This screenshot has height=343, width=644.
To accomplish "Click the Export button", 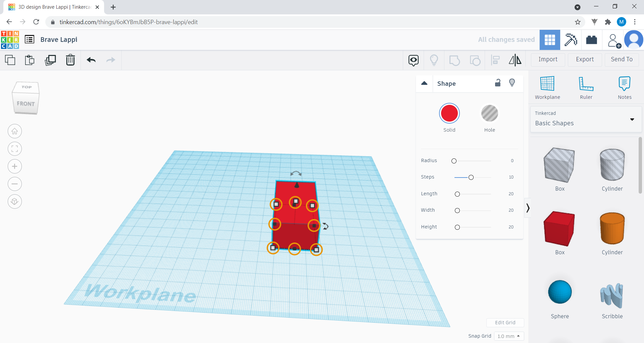I will pos(585,60).
